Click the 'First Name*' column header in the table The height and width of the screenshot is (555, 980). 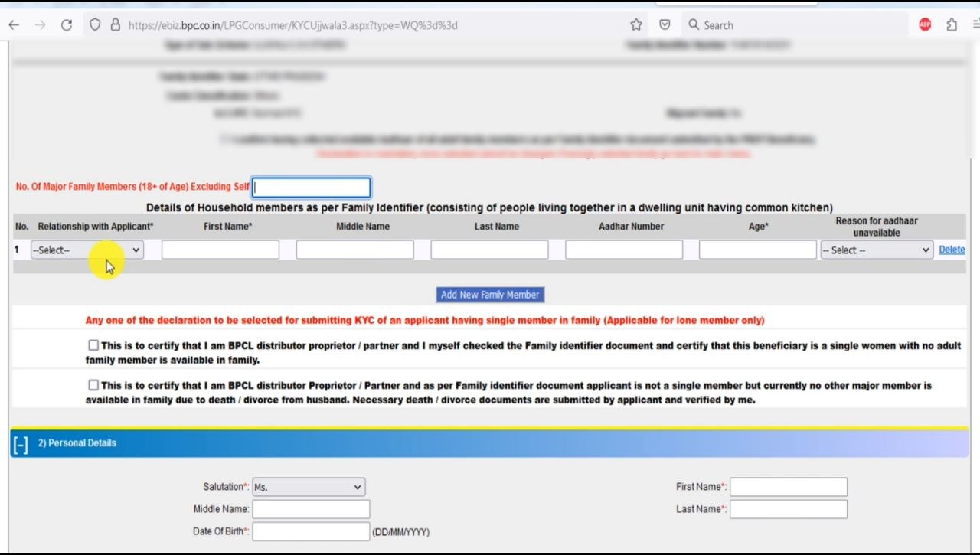tap(228, 227)
